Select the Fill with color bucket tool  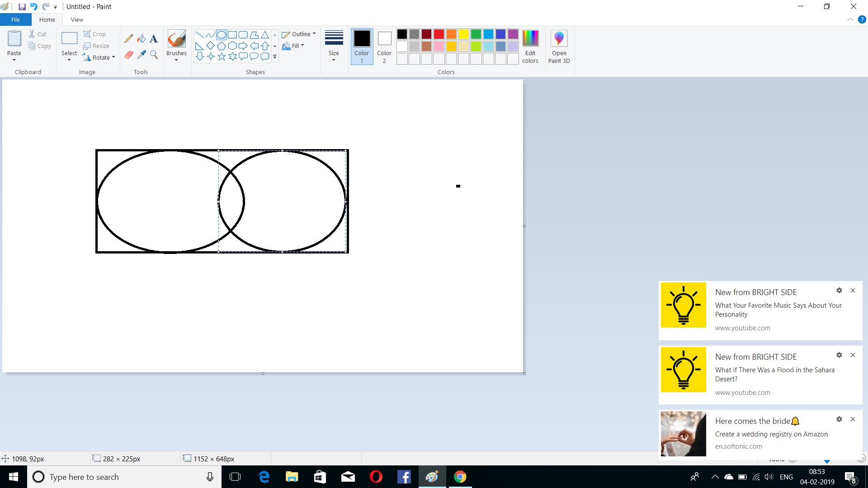(x=142, y=39)
